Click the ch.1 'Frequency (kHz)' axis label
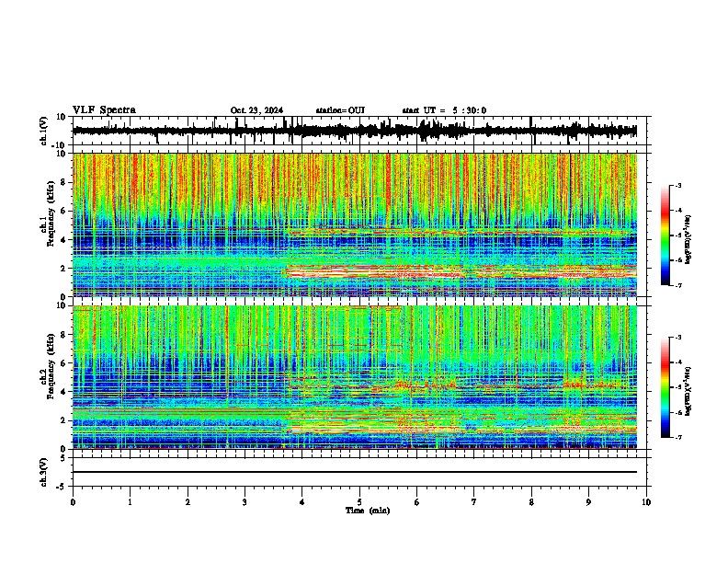The height and width of the screenshot is (563, 728). pos(51,212)
